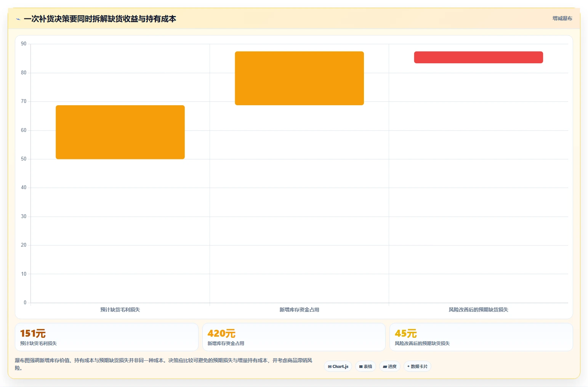Screen dimensions: 588x387
Task: Click the chart title 一次补货决策要同时拆解缺货收益与持有成本
Action: [100, 19]
